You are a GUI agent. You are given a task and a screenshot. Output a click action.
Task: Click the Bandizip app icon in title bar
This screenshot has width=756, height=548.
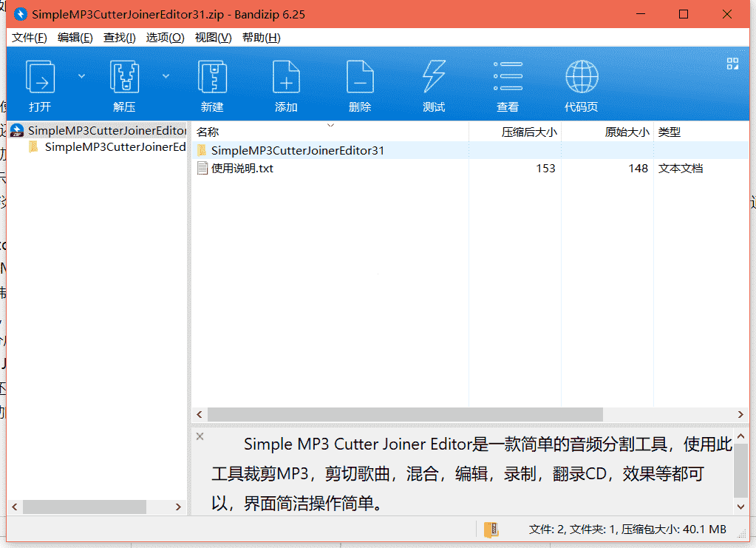click(20, 15)
